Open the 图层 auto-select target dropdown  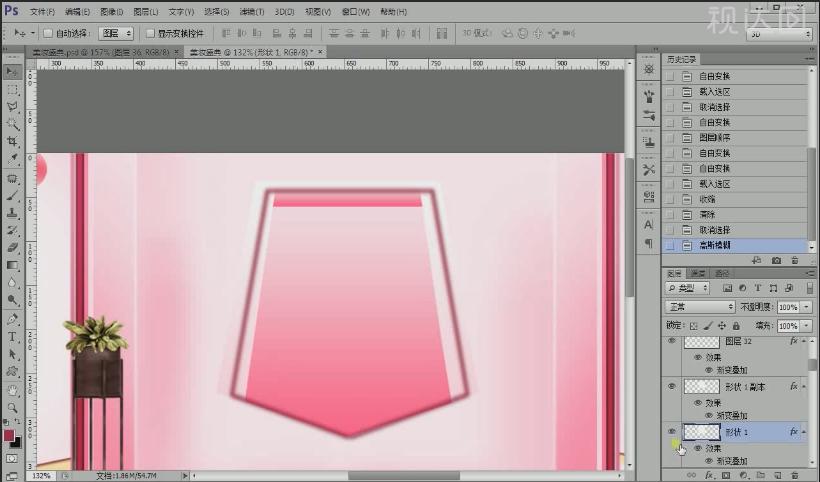click(116, 33)
